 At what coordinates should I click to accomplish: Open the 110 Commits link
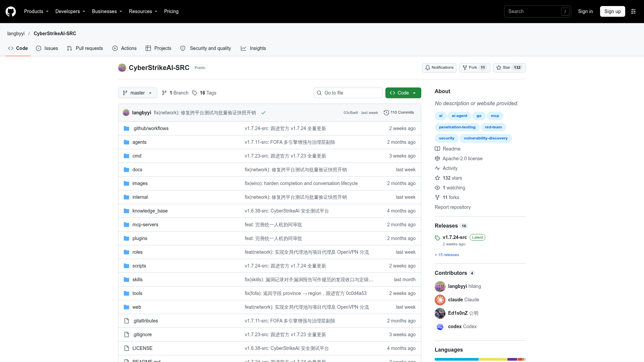[399, 113]
